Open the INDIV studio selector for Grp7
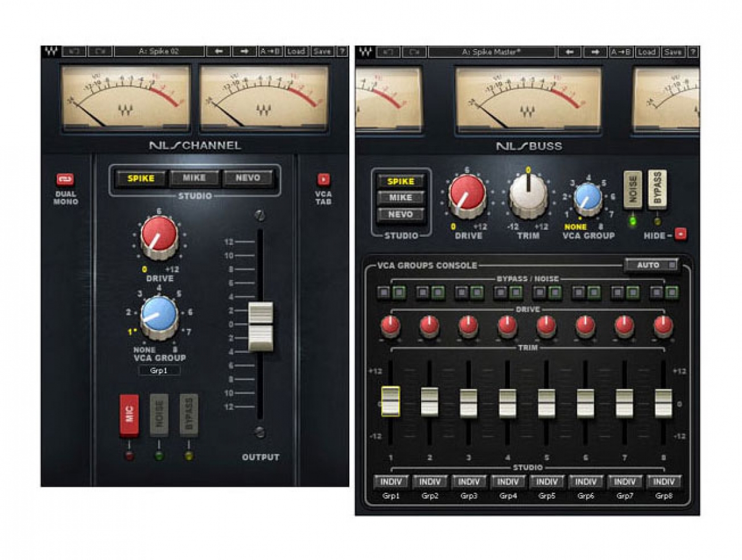Viewport: 742px width, 560px height. point(625,482)
